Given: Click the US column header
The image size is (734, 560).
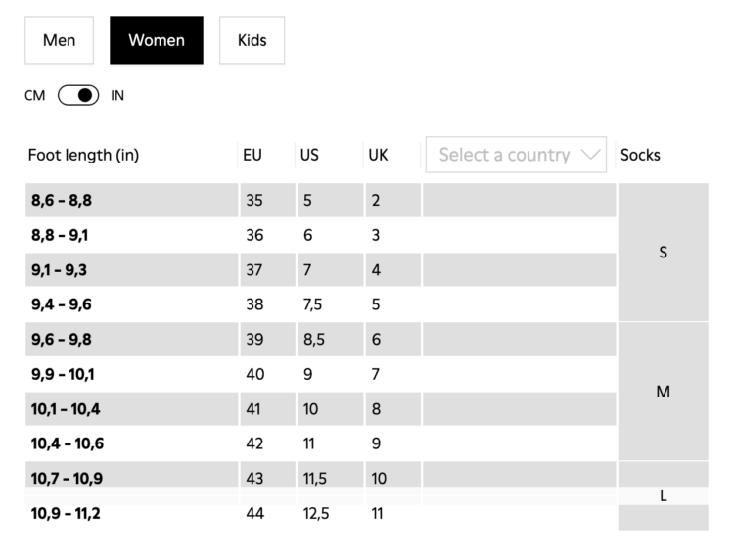Looking at the screenshot, I should pos(309,155).
